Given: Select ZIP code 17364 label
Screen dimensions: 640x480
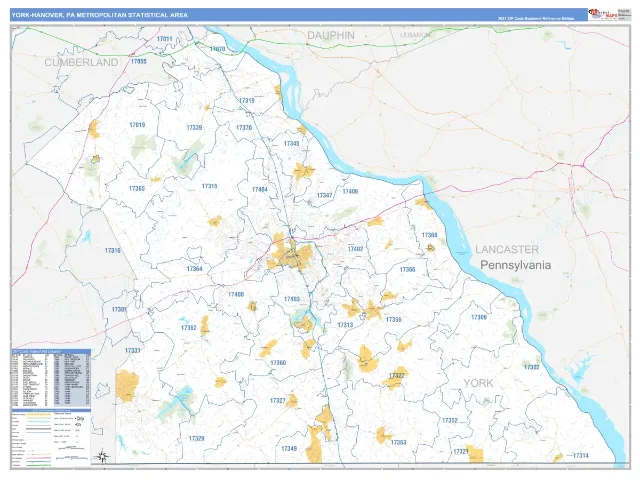Looking at the screenshot, I should (194, 269).
